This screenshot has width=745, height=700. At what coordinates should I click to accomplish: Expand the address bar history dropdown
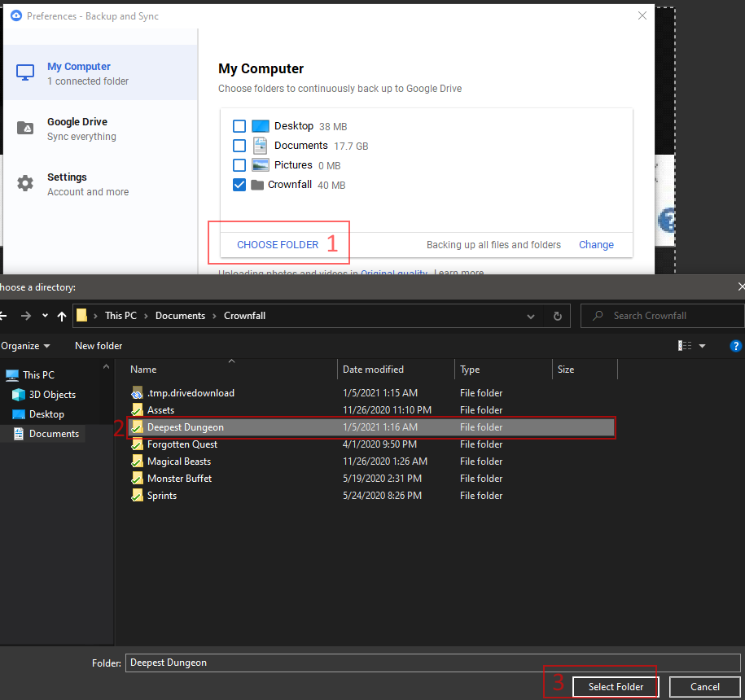click(531, 316)
